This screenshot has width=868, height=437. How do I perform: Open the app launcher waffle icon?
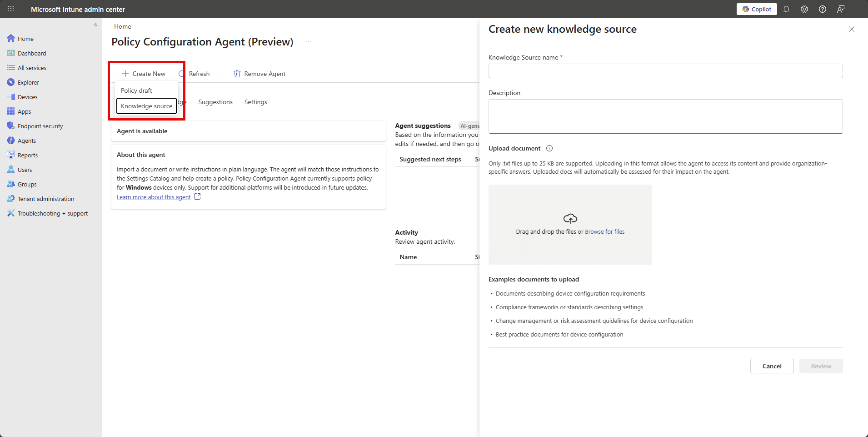click(11, 9)
